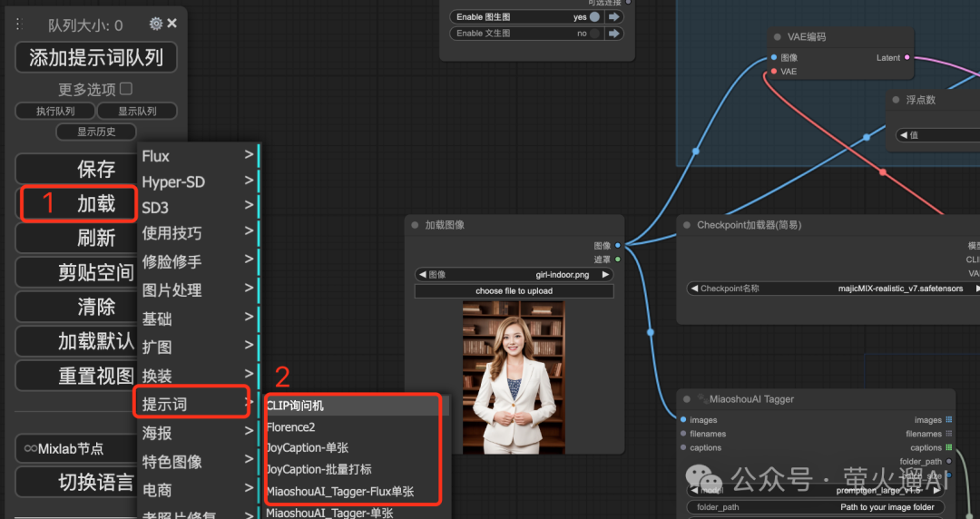Toggle the Enable 文生图 switch

click(594, 34)
